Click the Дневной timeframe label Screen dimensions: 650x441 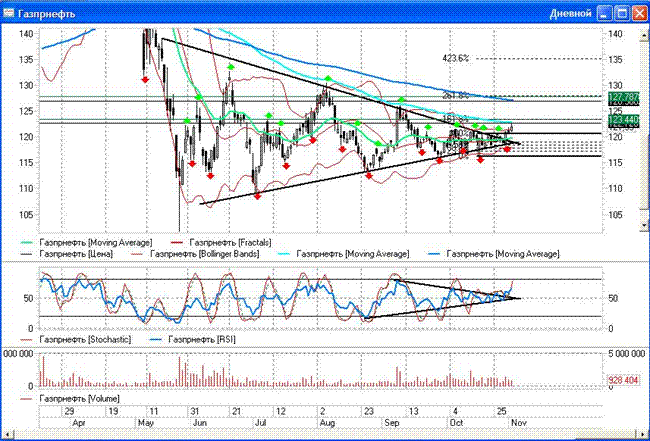570,13
